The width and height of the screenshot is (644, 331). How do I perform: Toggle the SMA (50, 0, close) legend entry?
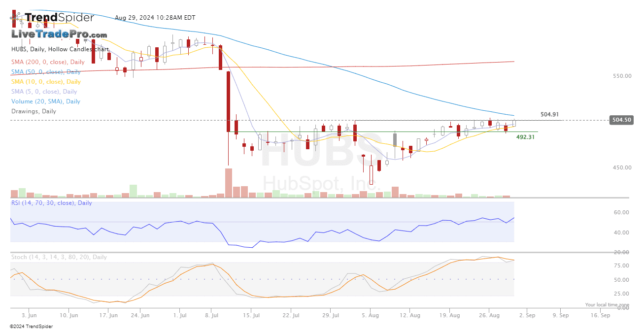tap(46, 72)
